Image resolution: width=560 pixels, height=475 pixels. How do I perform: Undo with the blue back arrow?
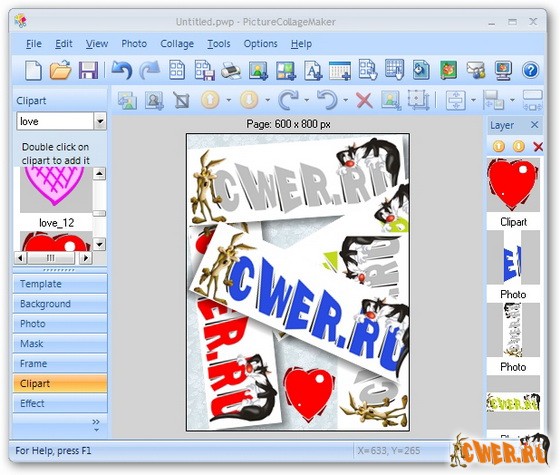(x=122, y=70)
